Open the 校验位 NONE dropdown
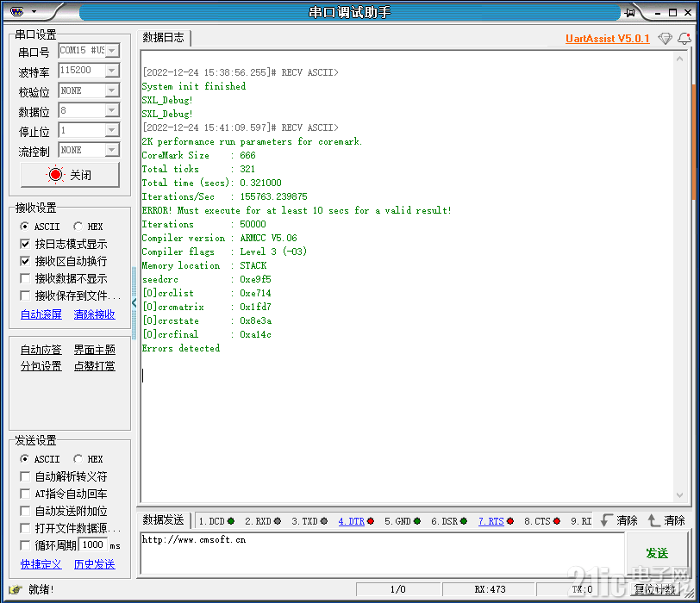This screenshot has height=603, width=700. coord(112,90)
